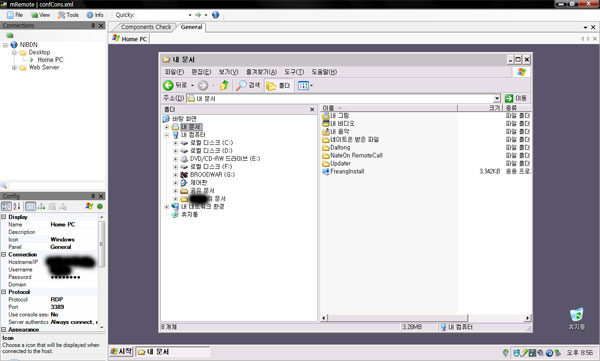
Task: Click the globe icon next to Quicky
Action: coord(216,15)
